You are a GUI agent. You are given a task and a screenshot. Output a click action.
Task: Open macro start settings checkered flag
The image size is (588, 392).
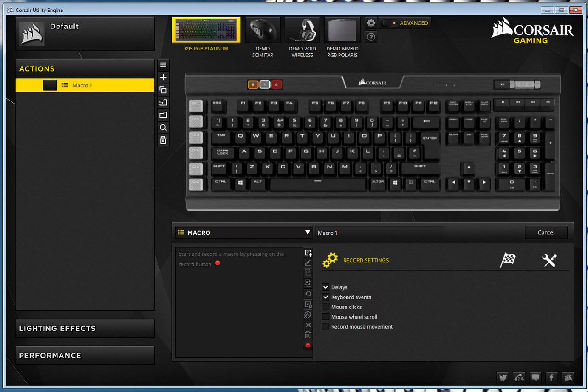click(508, 260)
